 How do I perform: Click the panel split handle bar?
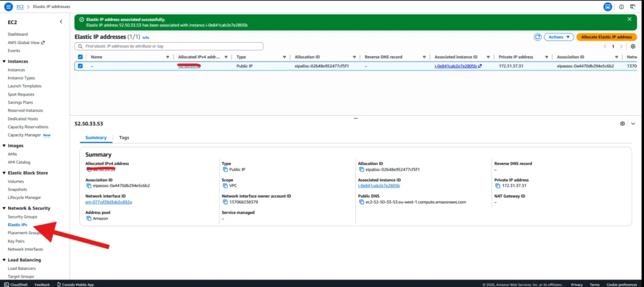(x=356, y=118)
